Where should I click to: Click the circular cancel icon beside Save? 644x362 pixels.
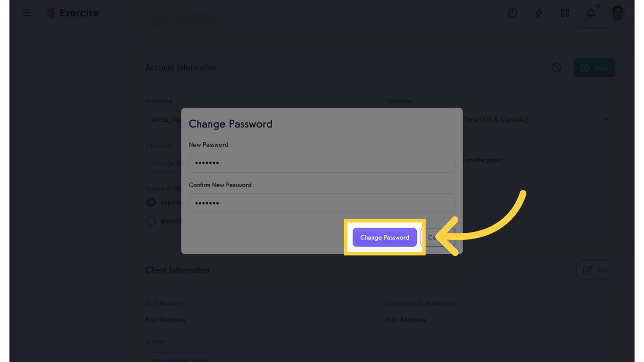(x=556, y=67)
